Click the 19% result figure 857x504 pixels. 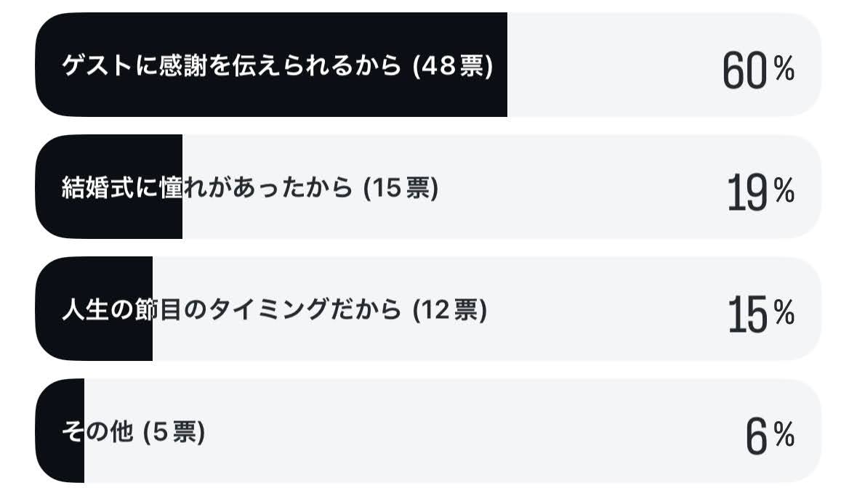[x=760, y=192]
